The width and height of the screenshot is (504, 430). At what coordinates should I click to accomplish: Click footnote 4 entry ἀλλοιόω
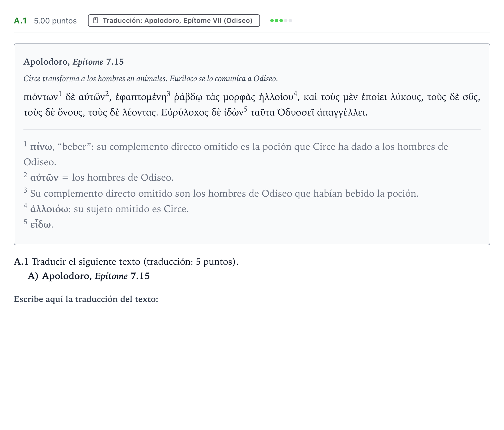tap(106, 209)
